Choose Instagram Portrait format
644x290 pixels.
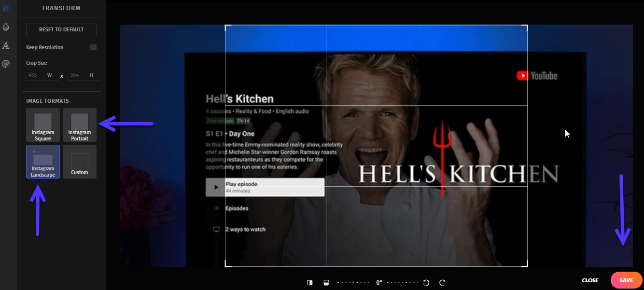coord(80,125)
